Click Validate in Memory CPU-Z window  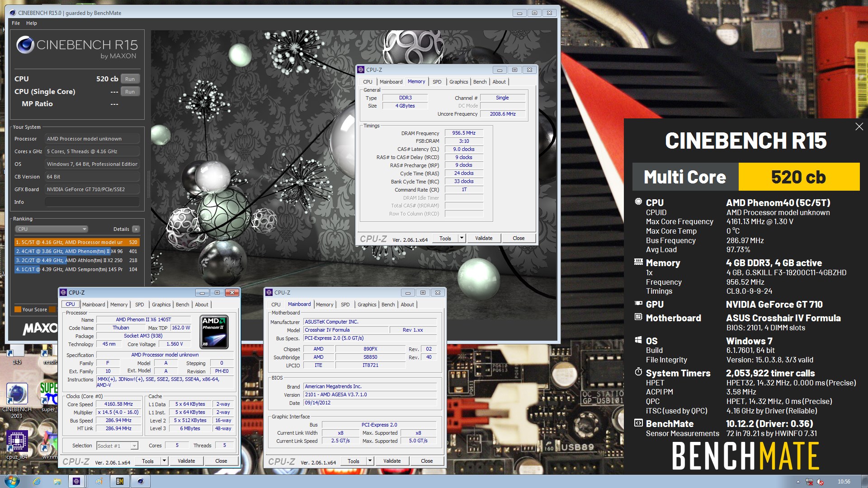coord(484,238)
